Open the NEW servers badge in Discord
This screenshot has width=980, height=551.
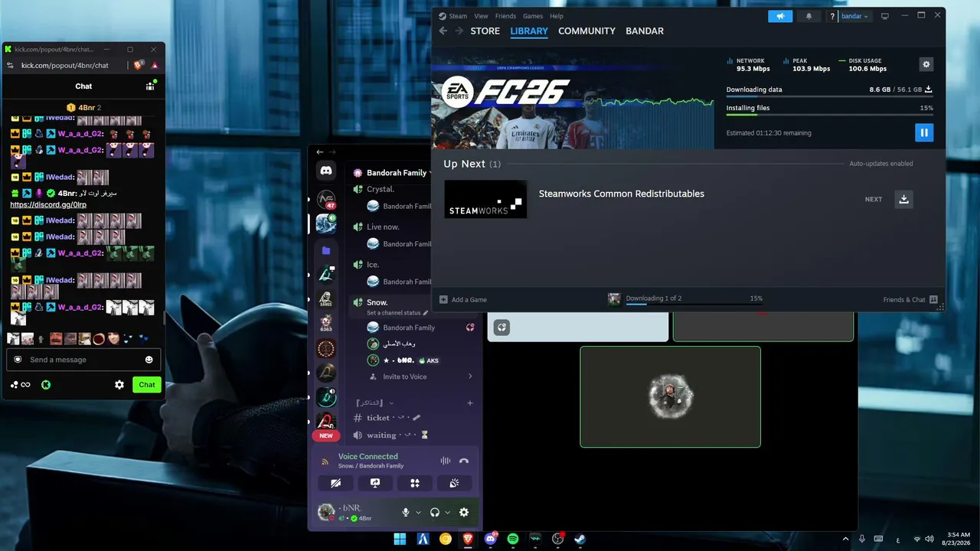click(326, 435)
